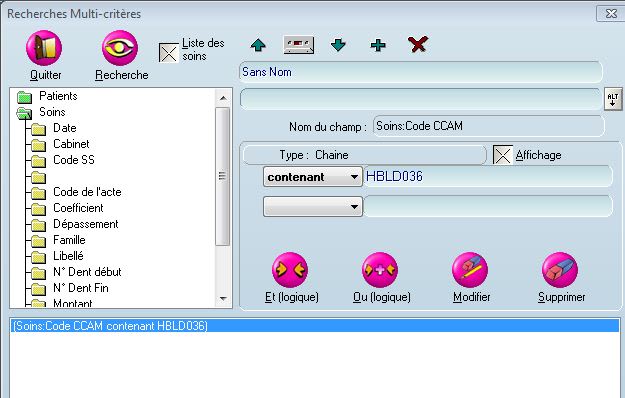Click the empty field below Sans Nom
Screen dimensions: 625x398
point(421,99)
